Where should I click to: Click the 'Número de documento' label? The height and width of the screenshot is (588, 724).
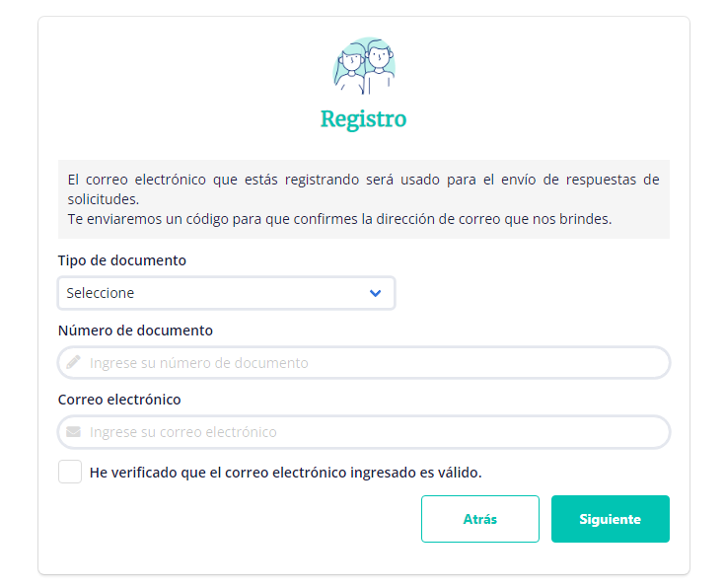pos(135,331)
